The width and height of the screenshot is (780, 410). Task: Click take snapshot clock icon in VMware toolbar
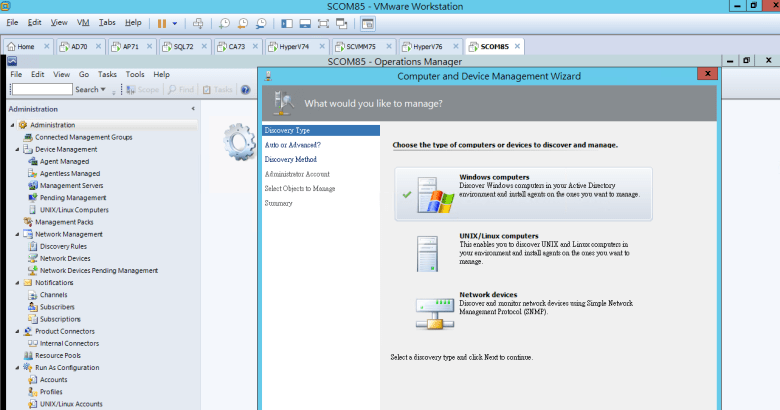[x=224, y=22]
